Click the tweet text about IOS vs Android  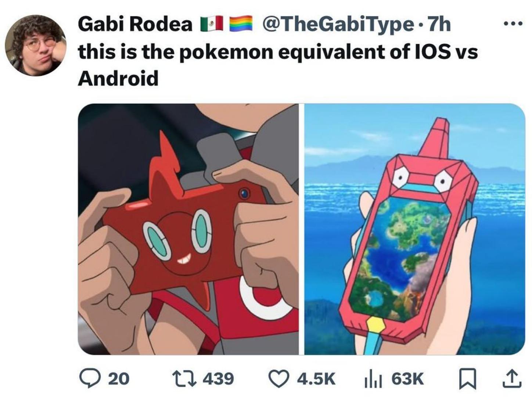(x=278, y=65)
